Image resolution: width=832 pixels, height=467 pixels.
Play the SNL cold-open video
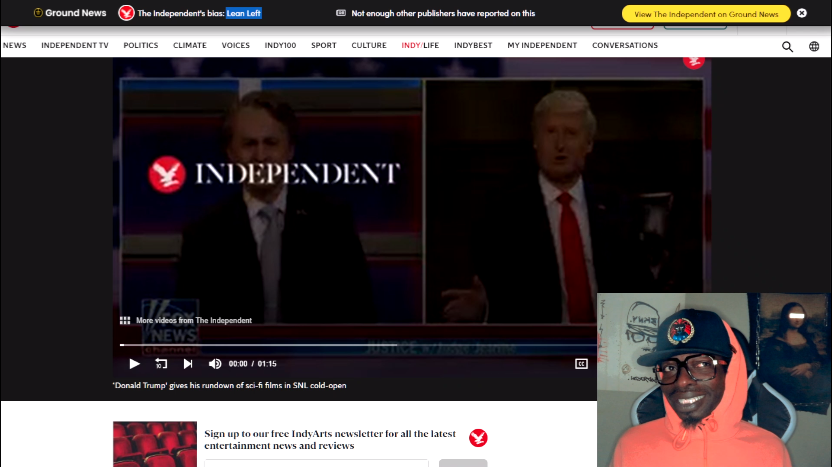134,364
